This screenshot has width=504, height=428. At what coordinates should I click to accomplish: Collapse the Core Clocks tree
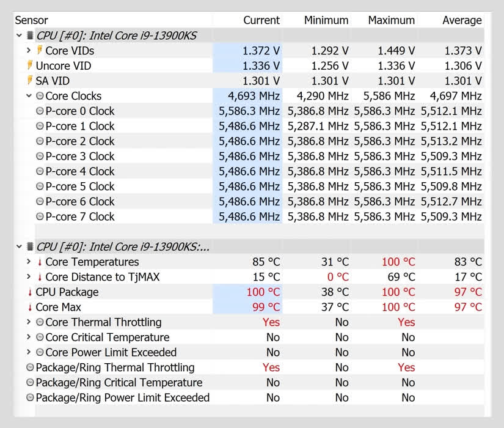coord(29,96)
